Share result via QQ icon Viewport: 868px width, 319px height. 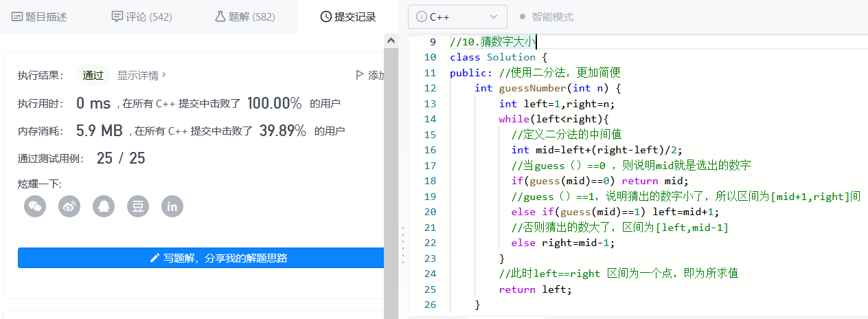click(104, 206)
